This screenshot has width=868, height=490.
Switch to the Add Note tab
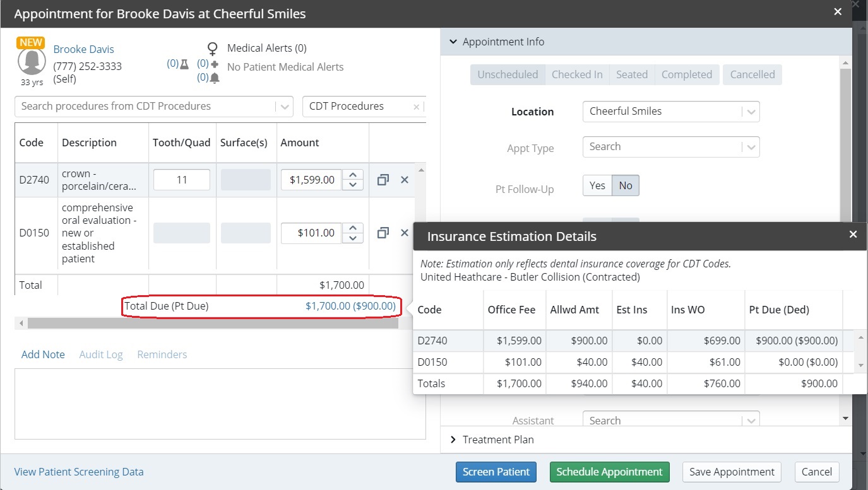click(x=43, y=354)
